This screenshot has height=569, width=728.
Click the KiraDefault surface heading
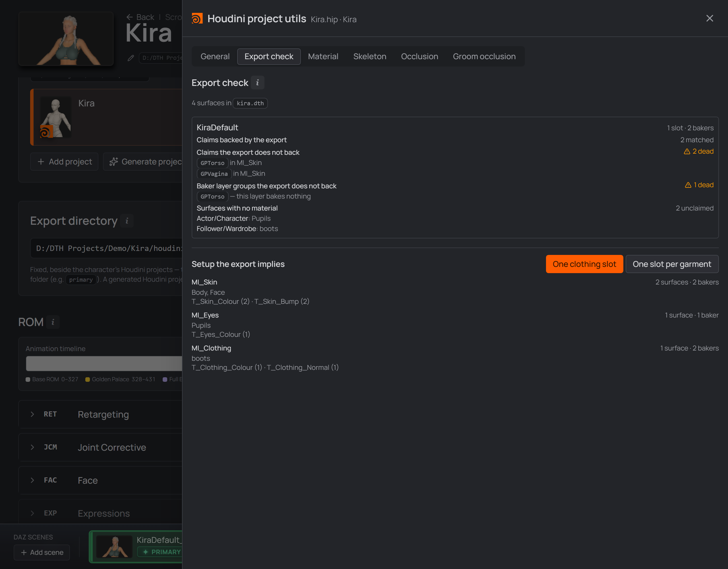click(x=217, y=128)
